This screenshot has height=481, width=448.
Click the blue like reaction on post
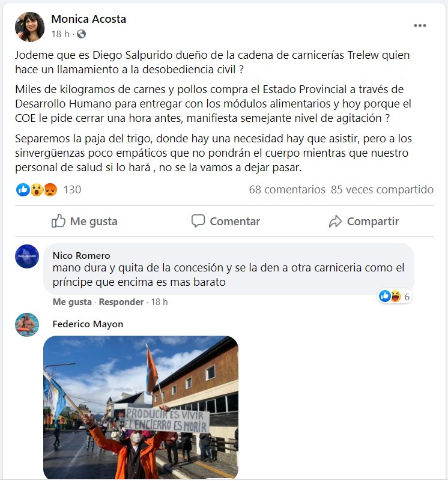point(23,190)
